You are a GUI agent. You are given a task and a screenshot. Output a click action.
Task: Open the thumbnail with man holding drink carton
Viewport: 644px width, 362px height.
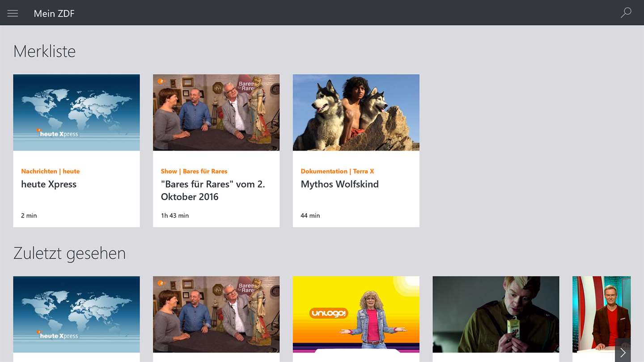click(x=496, y=315)
